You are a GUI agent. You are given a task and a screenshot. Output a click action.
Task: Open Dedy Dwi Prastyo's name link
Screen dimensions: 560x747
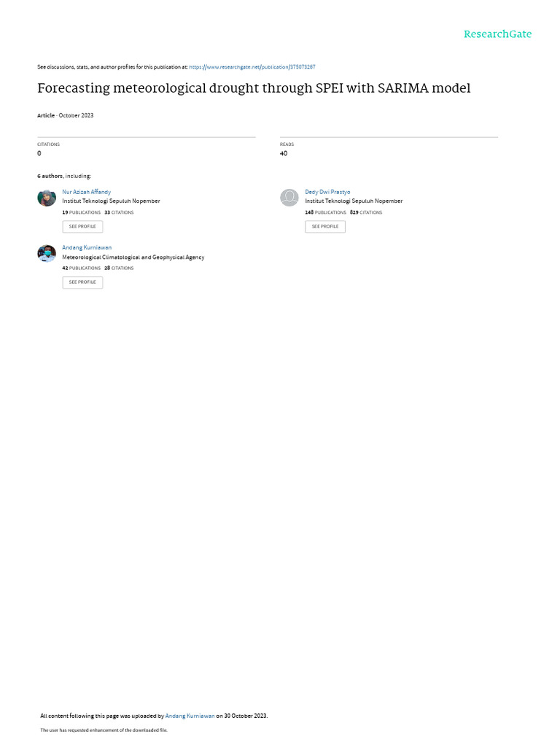[x=327, y=192]
